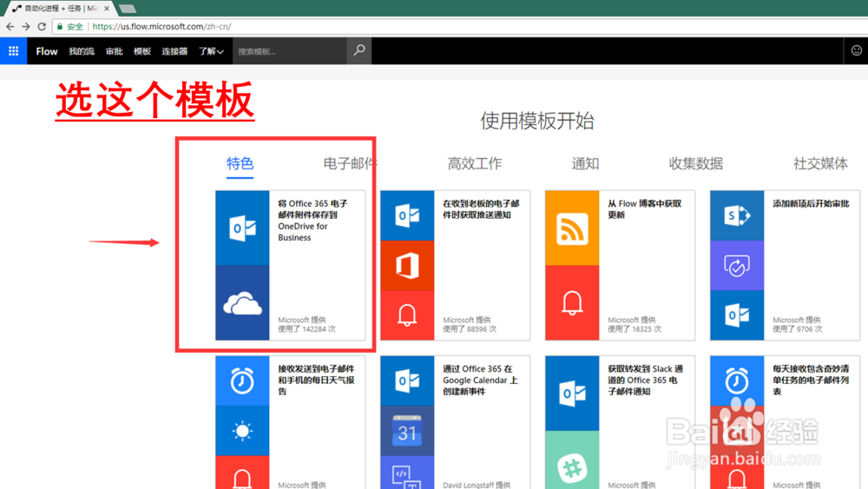Expand the 了解 dropdown menu
The width and height of the screenshot is (868, 489).
[x=211, y=51]
